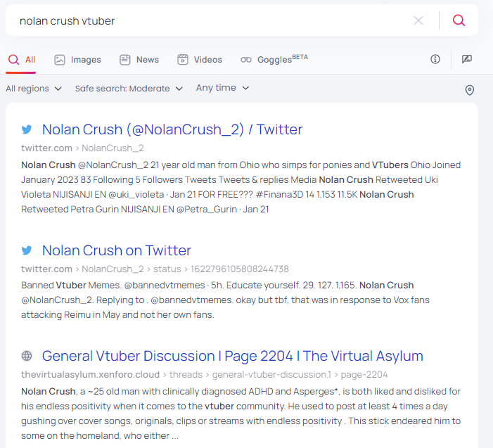The height and width of the screenshot is (448, 493).
Task: Switch to the Images tab
Action: pyautogui.click(x=77, y=60)
